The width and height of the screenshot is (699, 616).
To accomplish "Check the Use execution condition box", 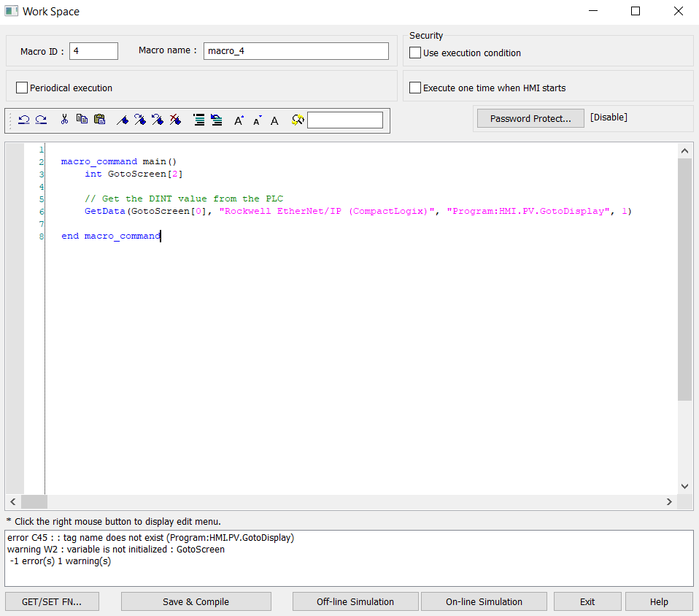I will tap(415, 53).
